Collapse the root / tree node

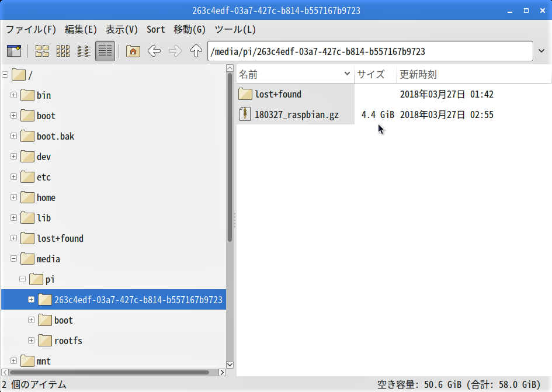tap(5, 75)
